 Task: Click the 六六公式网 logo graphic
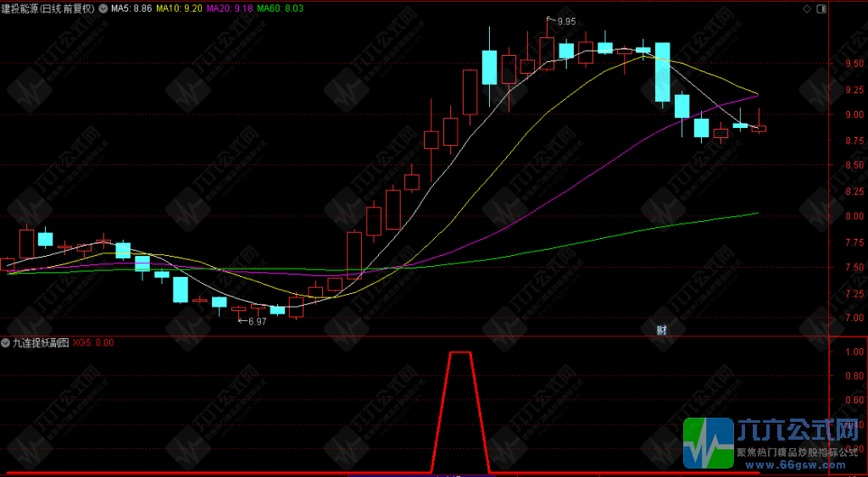coord(709,443)
